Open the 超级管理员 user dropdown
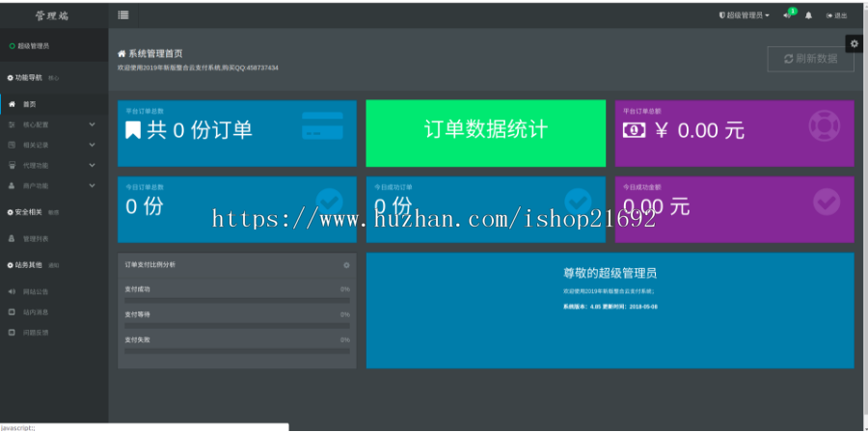868x432 pixels. (x=744, y=15)
